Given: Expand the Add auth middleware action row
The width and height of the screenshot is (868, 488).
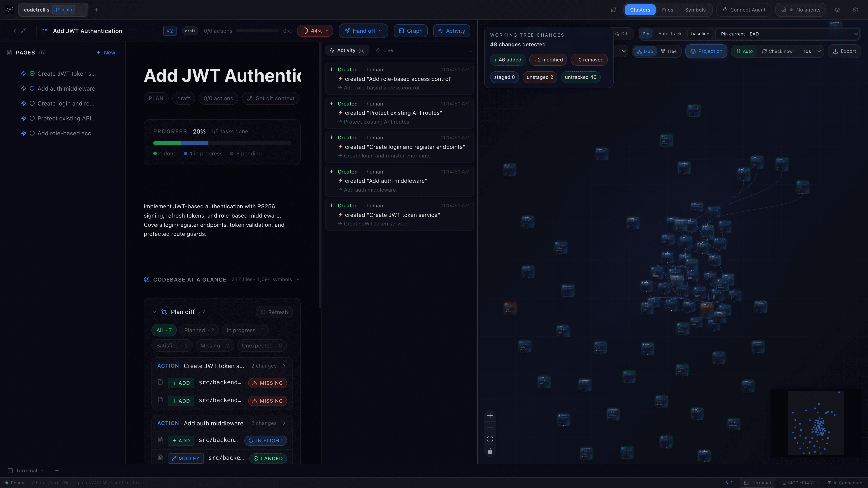Looking at the screenshot, I should (x=284, y=423).
